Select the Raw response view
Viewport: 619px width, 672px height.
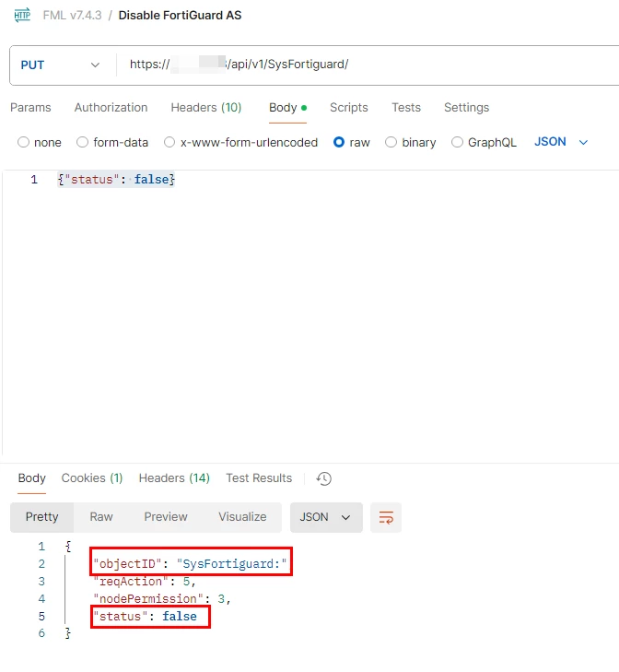pyautogui.click(x=101, y=517)
